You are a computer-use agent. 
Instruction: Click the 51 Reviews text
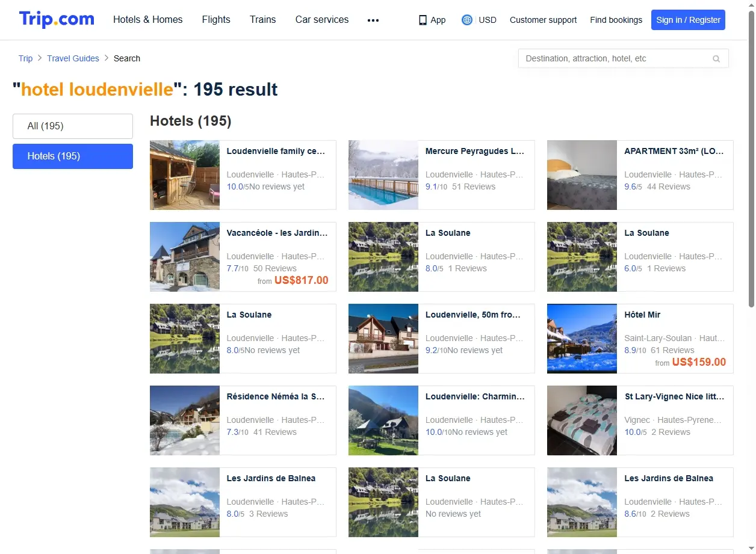click(474, 186)
